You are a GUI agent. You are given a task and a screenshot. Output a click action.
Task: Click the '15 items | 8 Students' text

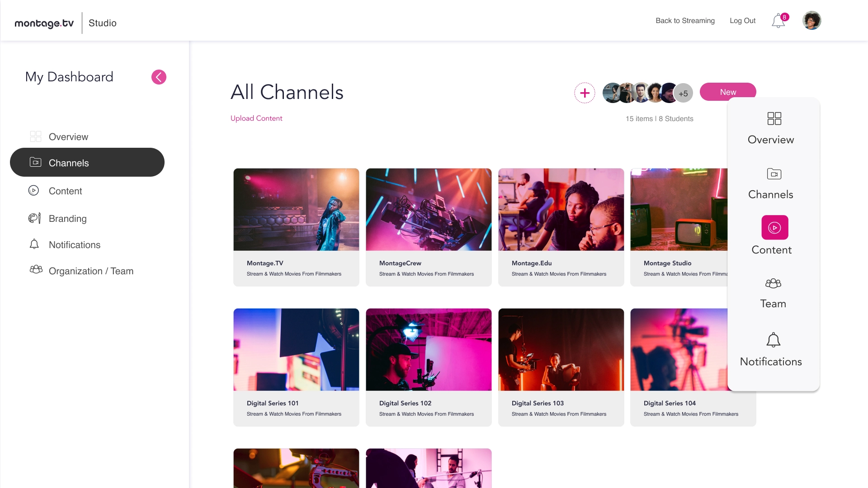(x=659, y=119)
